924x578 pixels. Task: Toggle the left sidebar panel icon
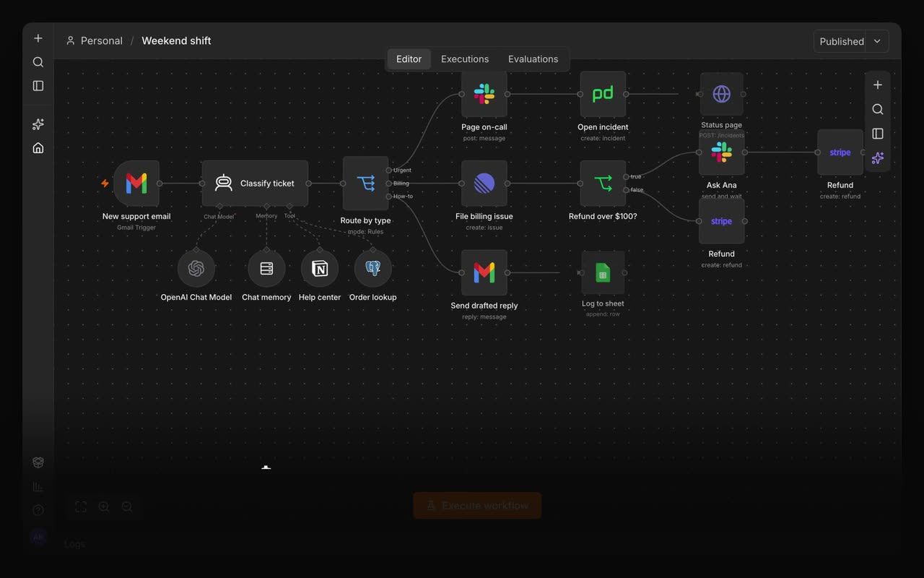[38, 86]
